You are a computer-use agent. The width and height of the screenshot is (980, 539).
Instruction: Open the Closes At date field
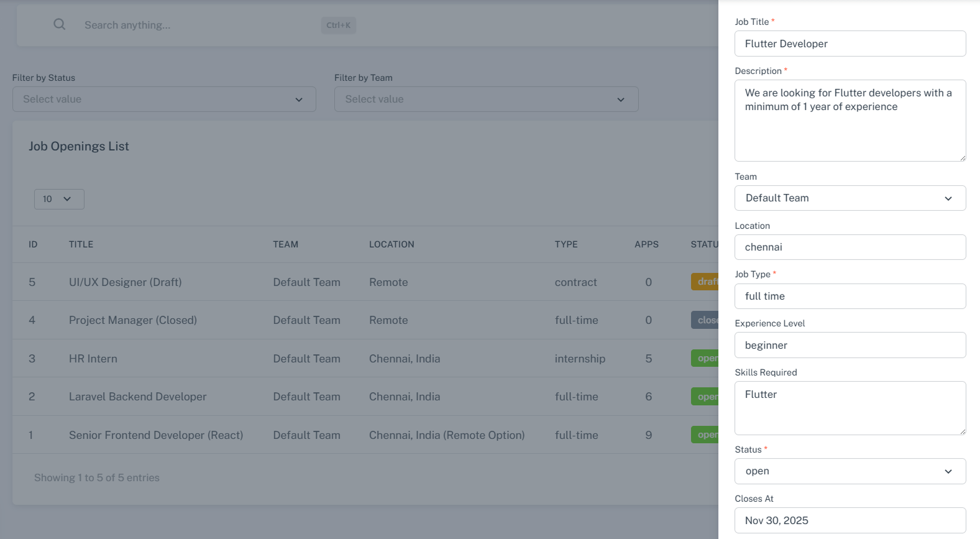849,521
